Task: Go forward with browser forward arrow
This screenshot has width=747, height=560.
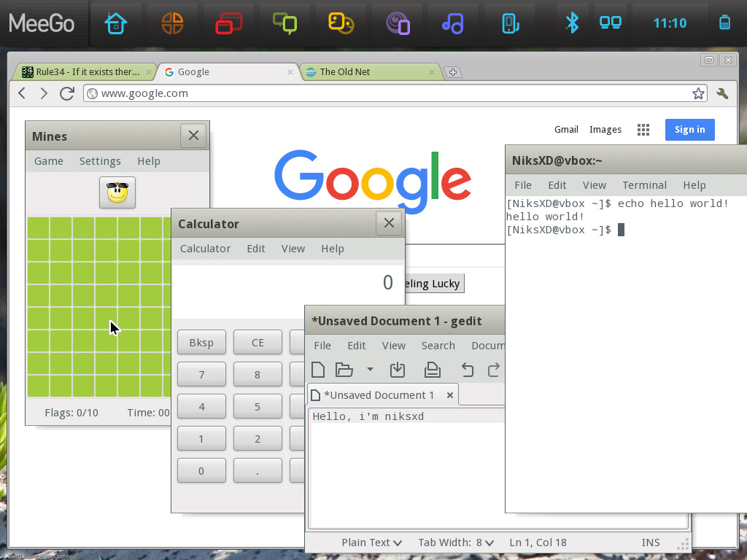Action: click(44, 93)
